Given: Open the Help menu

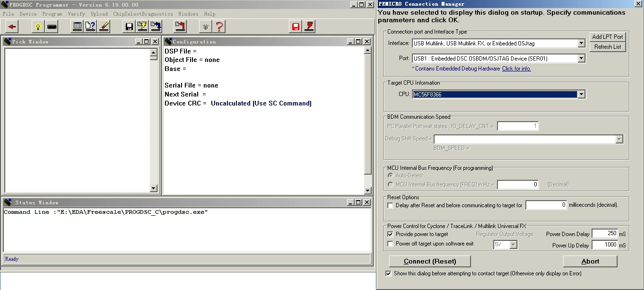Looking at the screenshot, I should click(x=209, y=14).
